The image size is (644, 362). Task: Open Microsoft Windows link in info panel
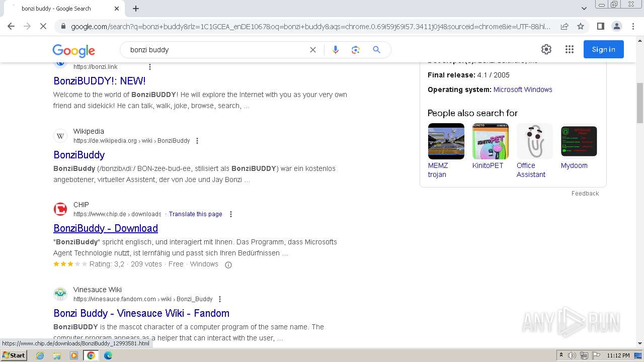(x=523, y=89)
